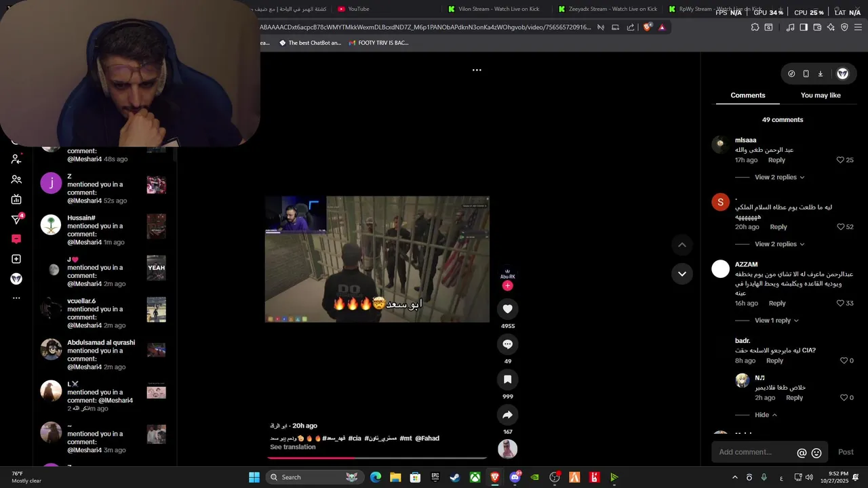Open Steam from the taskbar

[455, 477]
